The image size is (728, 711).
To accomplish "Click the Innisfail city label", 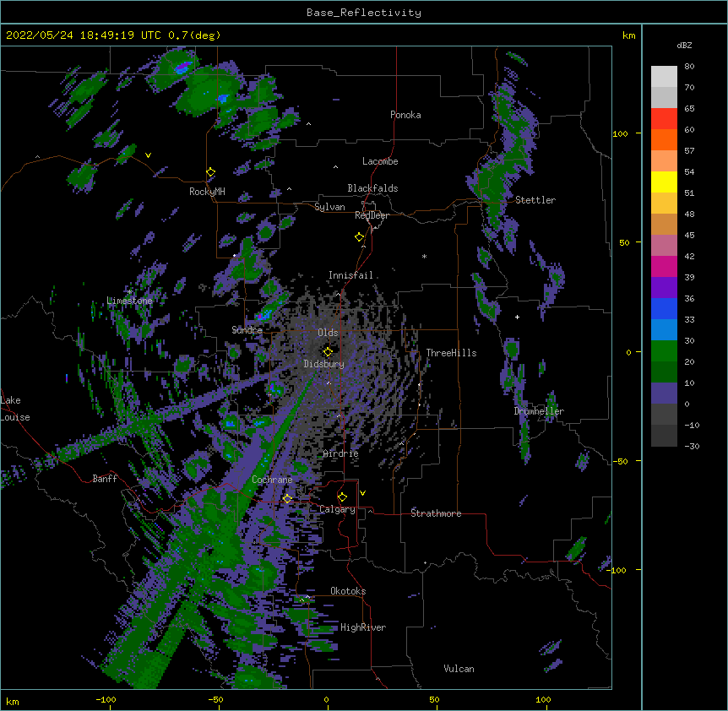I will pyautogui.click(x=350, y=275).
